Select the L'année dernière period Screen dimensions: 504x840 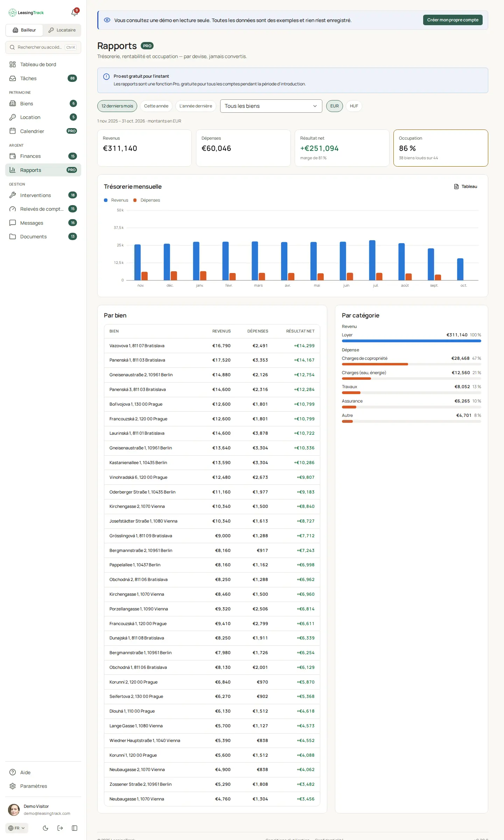196,106
